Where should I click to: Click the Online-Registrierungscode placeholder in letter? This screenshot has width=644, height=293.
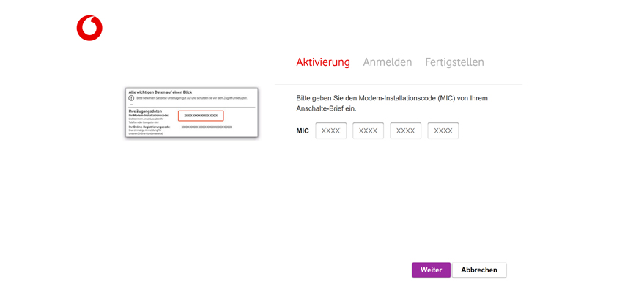207,127
